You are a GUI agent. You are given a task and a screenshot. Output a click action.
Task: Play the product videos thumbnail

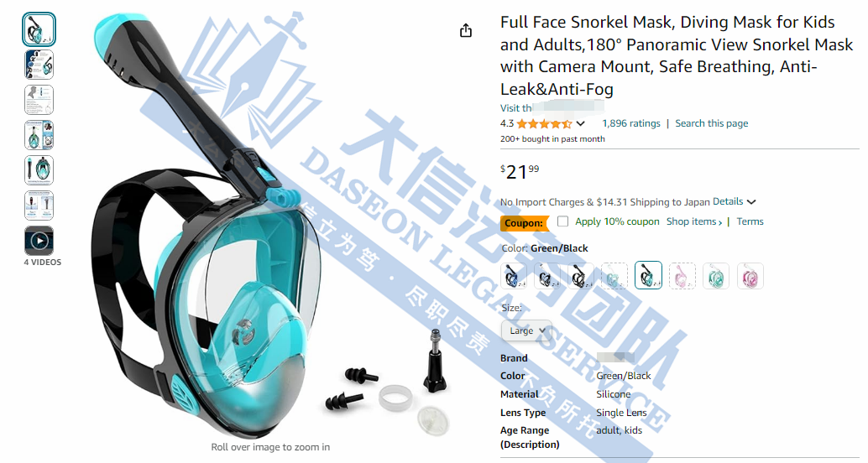[x=39, y=241]
